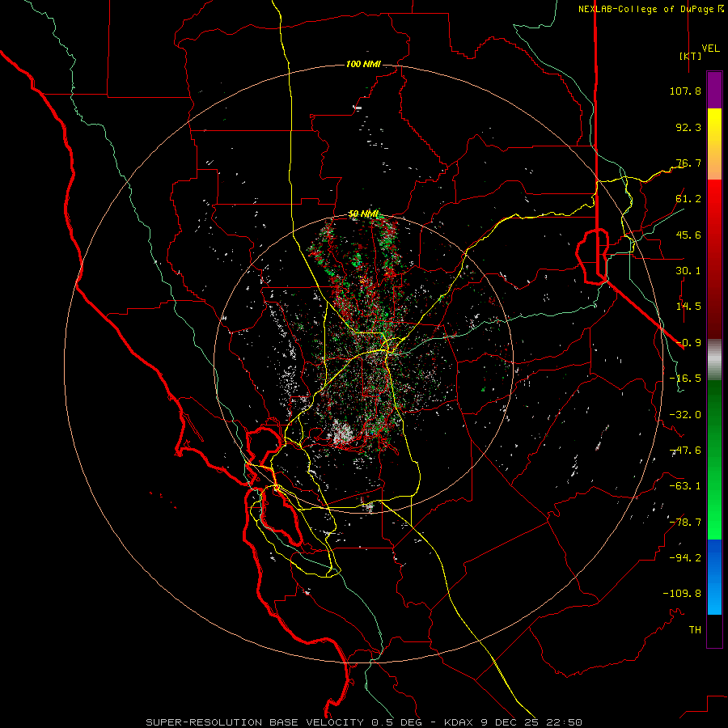728x728 pixels.
Task: Select the -63.1 value on velocity scale
Action: [685, 486]
